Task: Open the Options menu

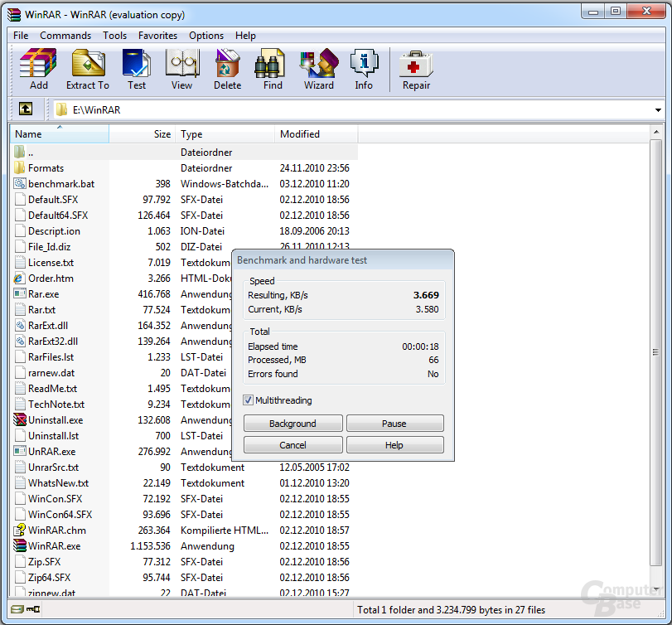Action: click(x=206, y=36)
